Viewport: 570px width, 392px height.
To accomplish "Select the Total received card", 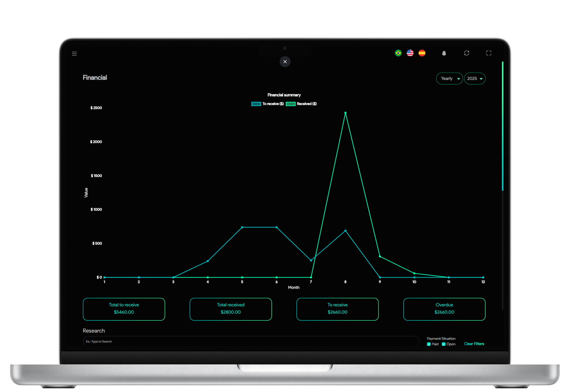I will (231, 309).
